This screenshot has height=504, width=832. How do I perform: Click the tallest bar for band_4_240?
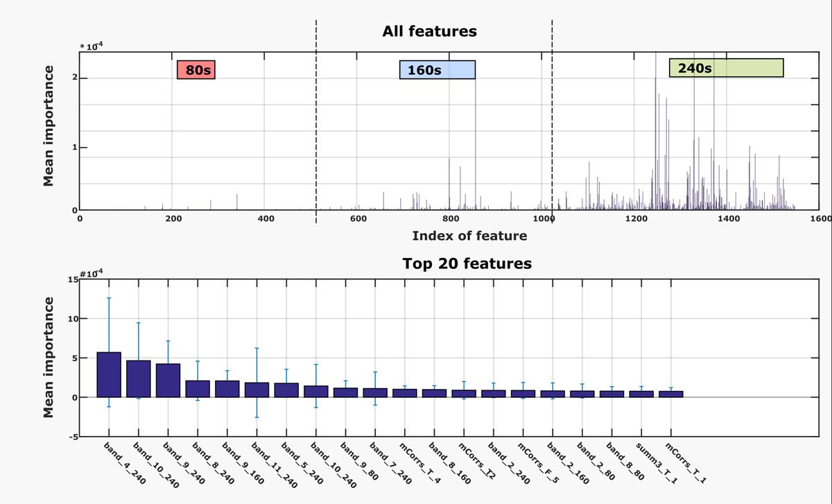click(109, 374)
